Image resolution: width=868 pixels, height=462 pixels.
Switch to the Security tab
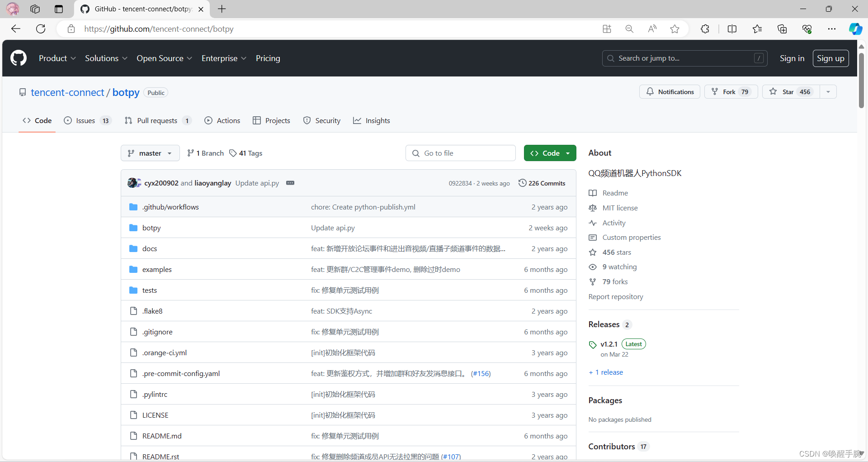click(321, 120)
